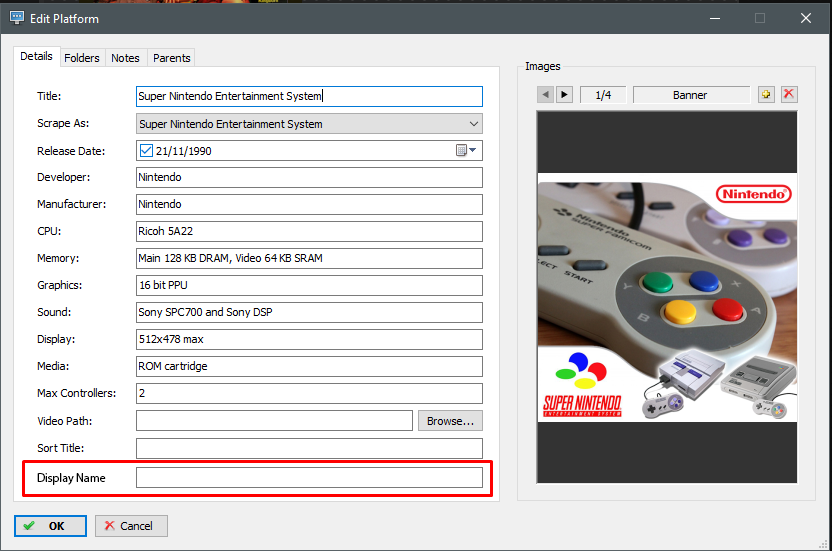Click the Manufacturer field
The width and height of the screenshot is (832, 551).
pyautogui.click(x=309, y=204)
